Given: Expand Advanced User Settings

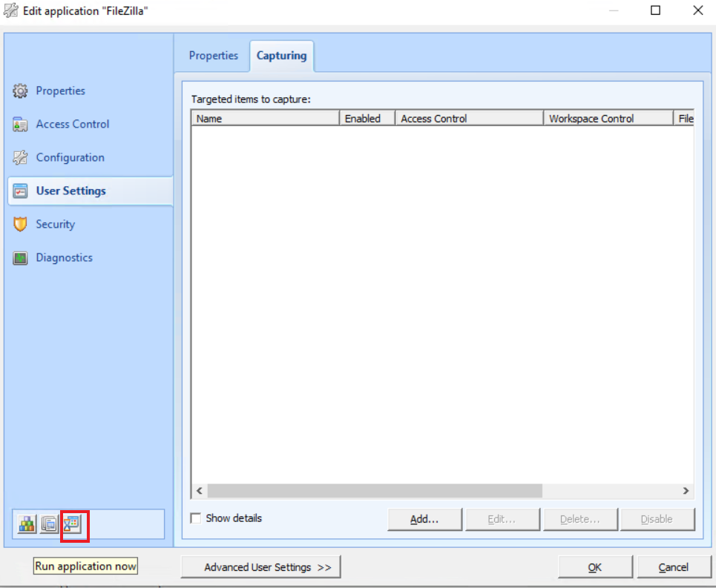Looking at the screenshot, I should coord(260,567).
